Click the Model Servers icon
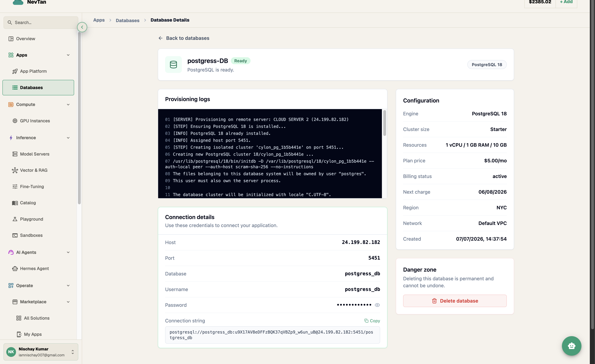This screenshot has width=595, height=364. (15, 154)
